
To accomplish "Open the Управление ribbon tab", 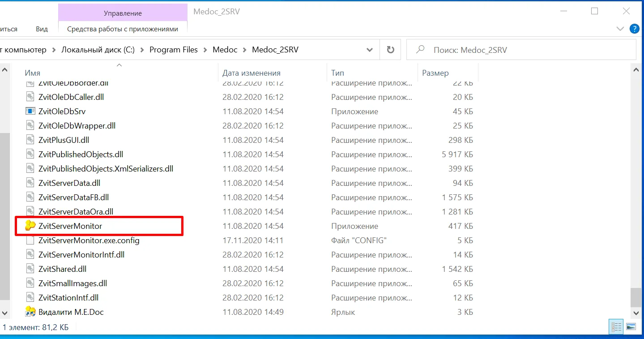I will (x=123, y=13).
